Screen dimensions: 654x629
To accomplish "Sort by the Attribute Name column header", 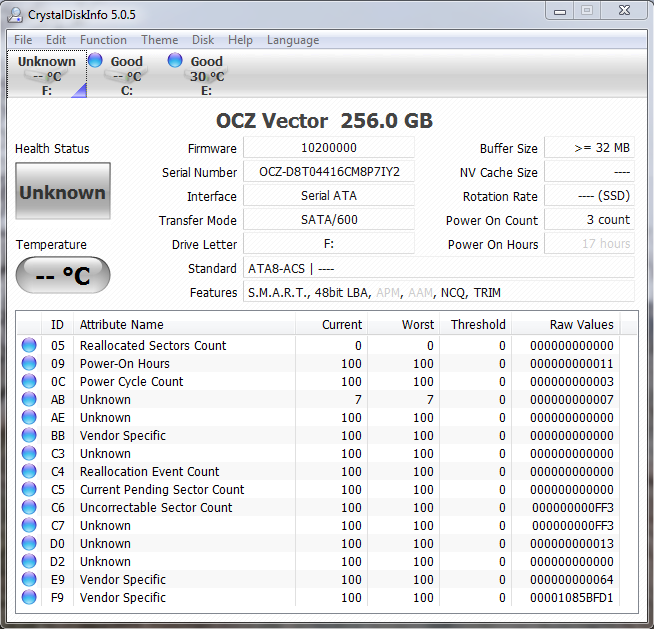I will pyautogui.click(x=185, y=325).
